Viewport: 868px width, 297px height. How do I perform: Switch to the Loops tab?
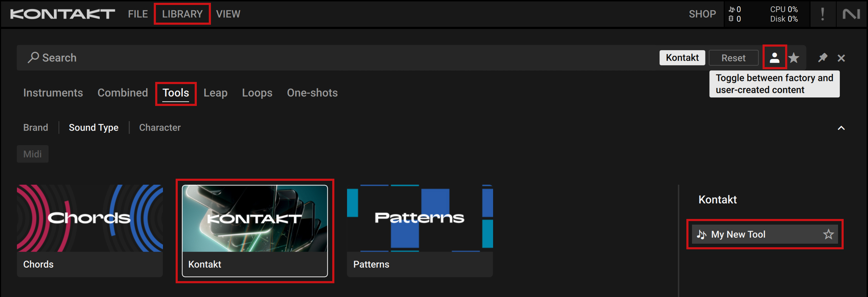point(257,93)
